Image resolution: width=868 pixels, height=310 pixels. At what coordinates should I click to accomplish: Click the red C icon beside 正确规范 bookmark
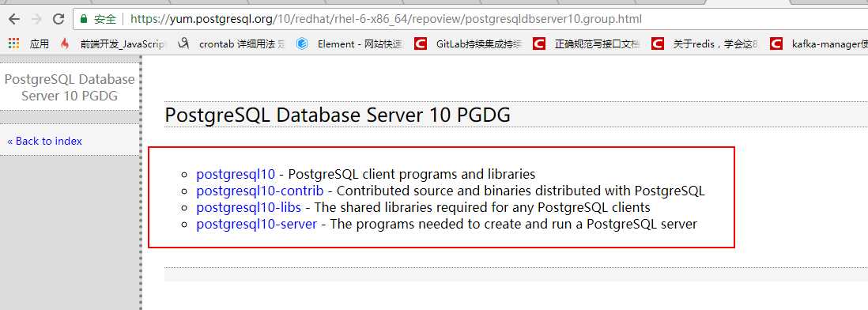[539, 43]
